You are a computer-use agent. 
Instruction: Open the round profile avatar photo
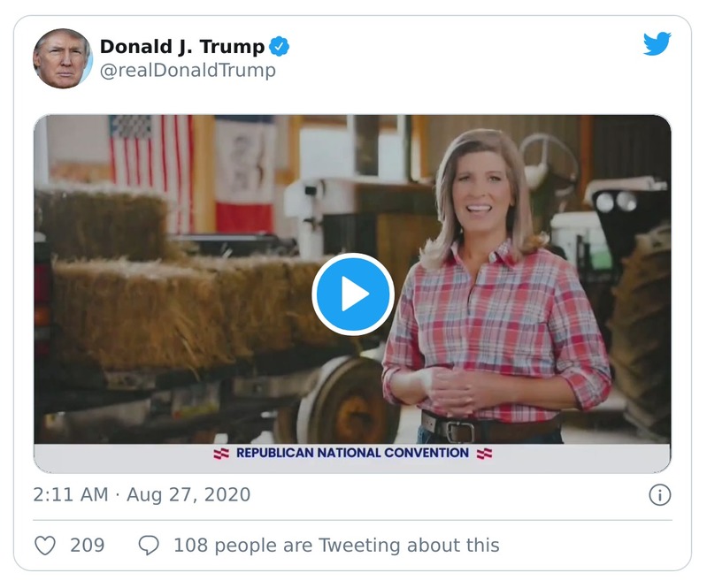point(63,58)
